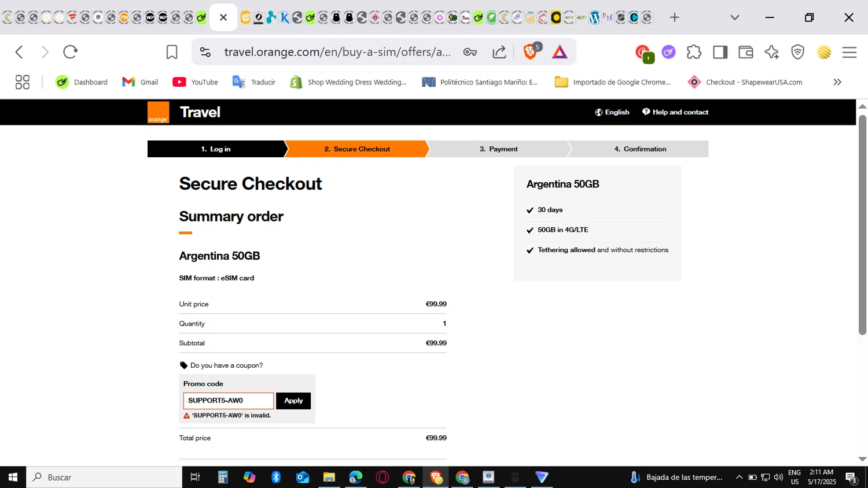Viewport: 868px width, 488px height.
Task: Share this page via the share icon
Action: click(x=499, y=52)
